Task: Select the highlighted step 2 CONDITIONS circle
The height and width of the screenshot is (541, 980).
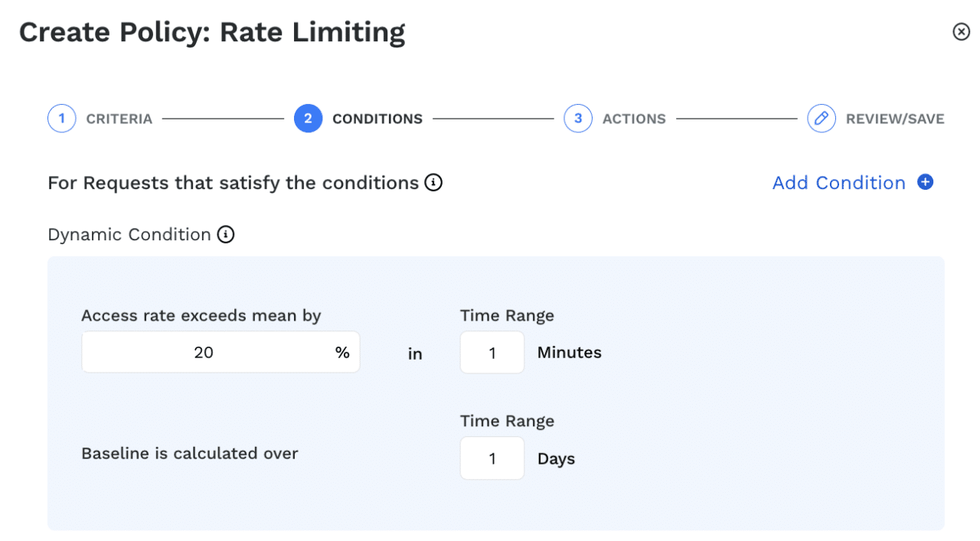Action: coord(309,118)
